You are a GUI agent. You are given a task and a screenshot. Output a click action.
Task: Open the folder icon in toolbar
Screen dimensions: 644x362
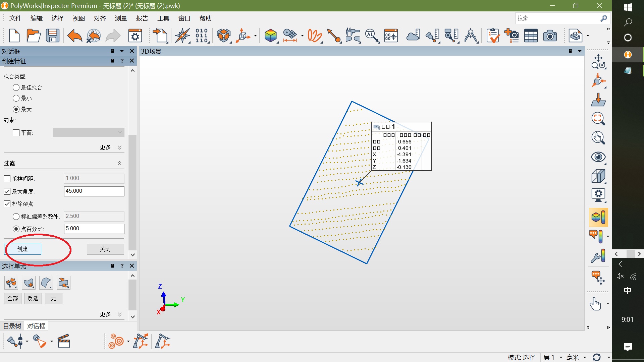click(34, 36)
